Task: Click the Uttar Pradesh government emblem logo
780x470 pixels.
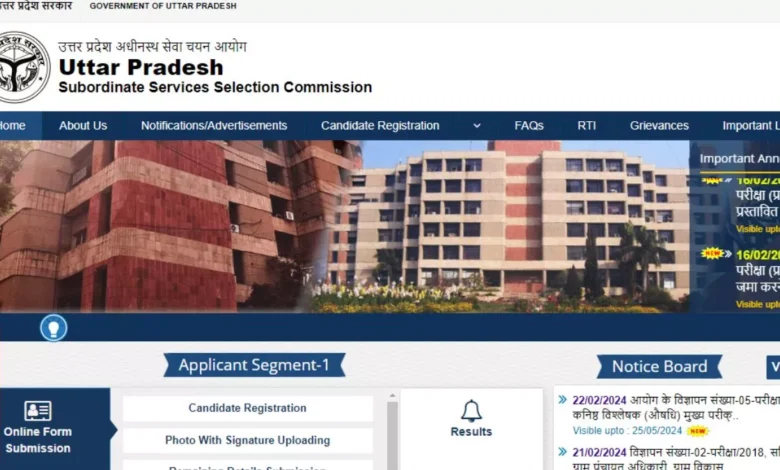Action: (x=23, y=67)
